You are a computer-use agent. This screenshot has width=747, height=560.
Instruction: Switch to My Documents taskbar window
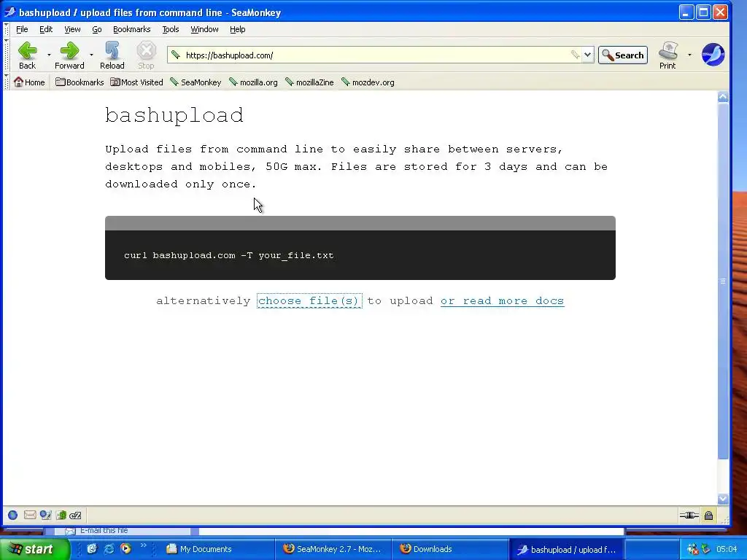tap(218, 549)
